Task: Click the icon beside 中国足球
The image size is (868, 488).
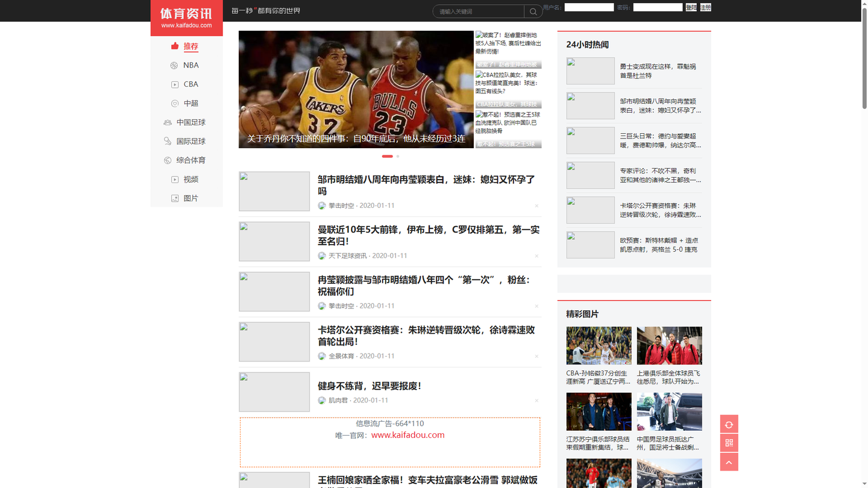Action: tap(168, 122)
